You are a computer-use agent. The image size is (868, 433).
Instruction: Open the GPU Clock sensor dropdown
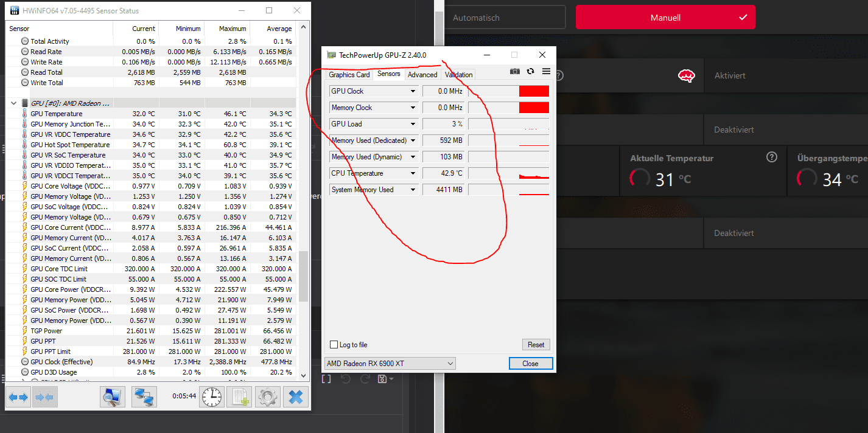coord(413,91)
